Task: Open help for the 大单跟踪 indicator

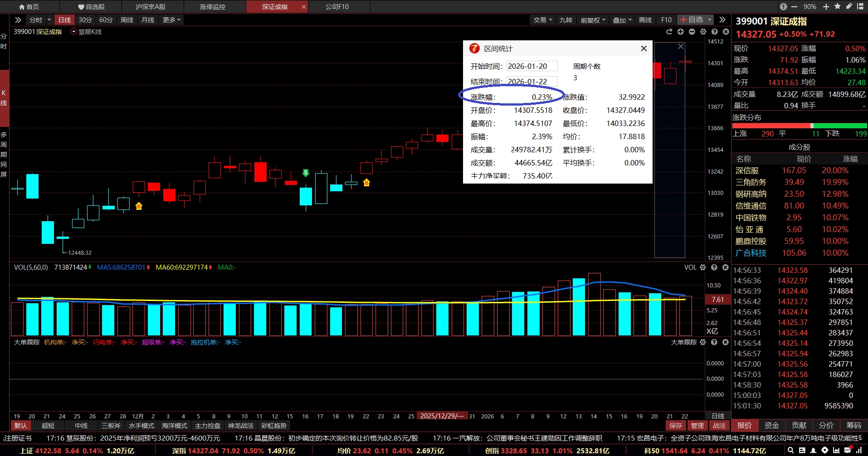Action: [x=714, y=342]
